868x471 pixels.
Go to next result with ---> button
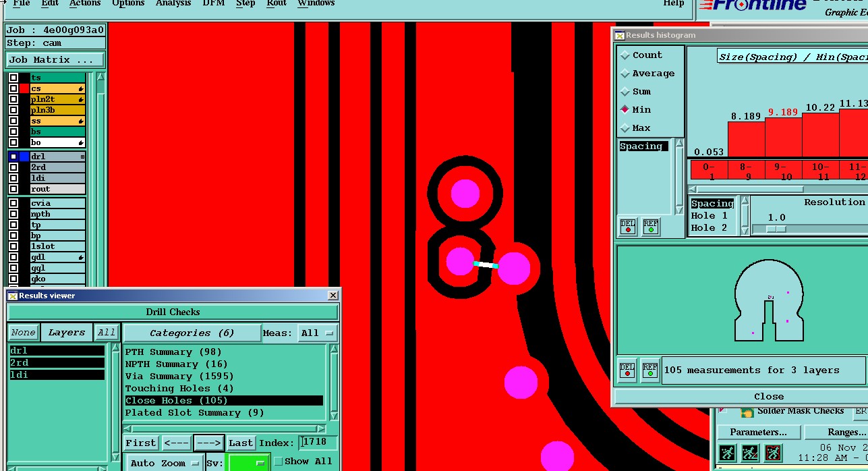(x=209, y=443)
